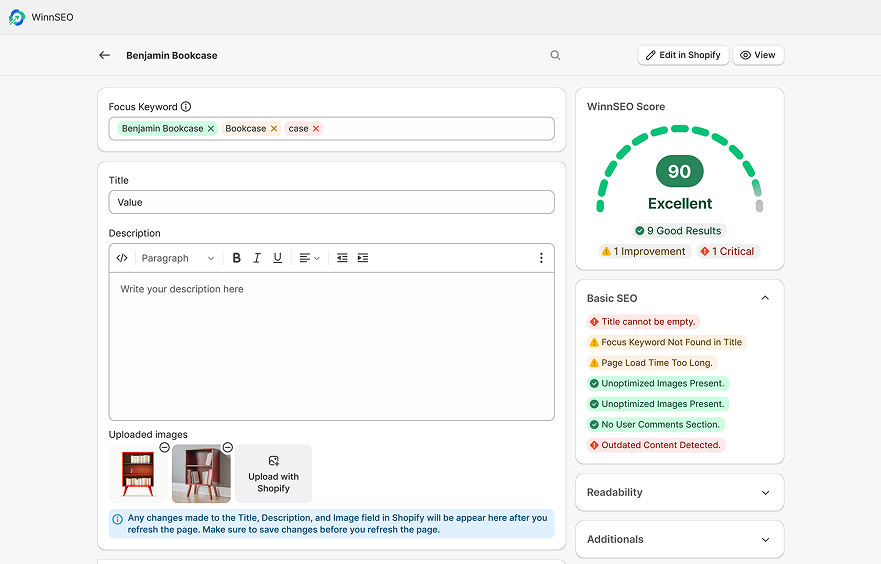Apply underline formatting

tap(278, 258)
